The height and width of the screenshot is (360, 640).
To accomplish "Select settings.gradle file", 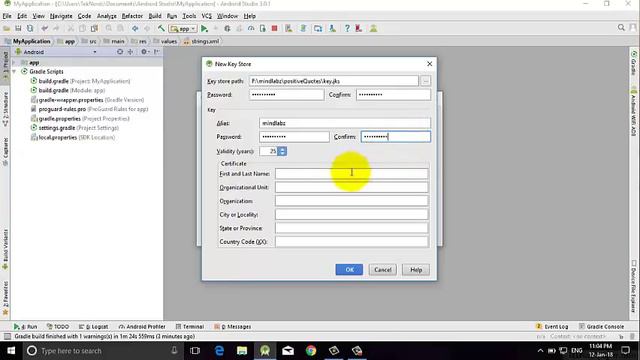I will (75, 128).
